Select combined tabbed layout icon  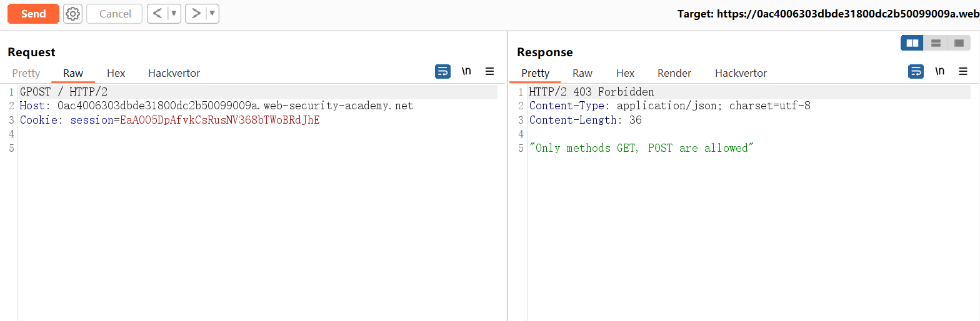click(x=959, y=43)
